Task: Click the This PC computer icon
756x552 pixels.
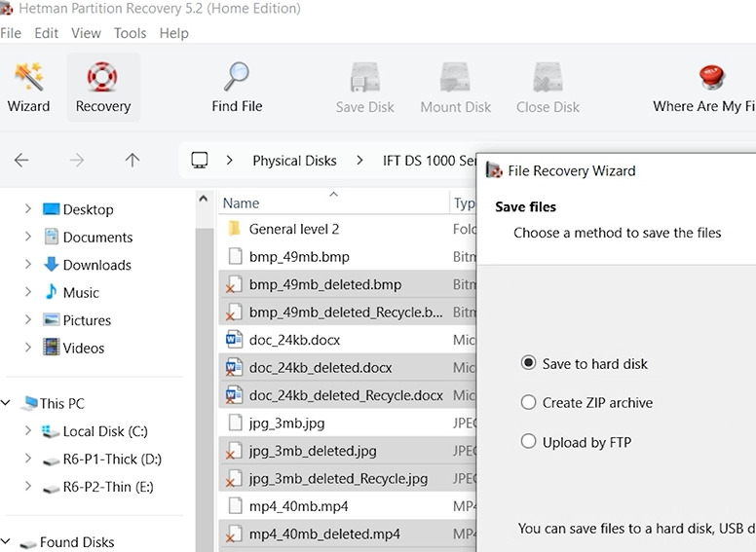Action: point(29,403)
